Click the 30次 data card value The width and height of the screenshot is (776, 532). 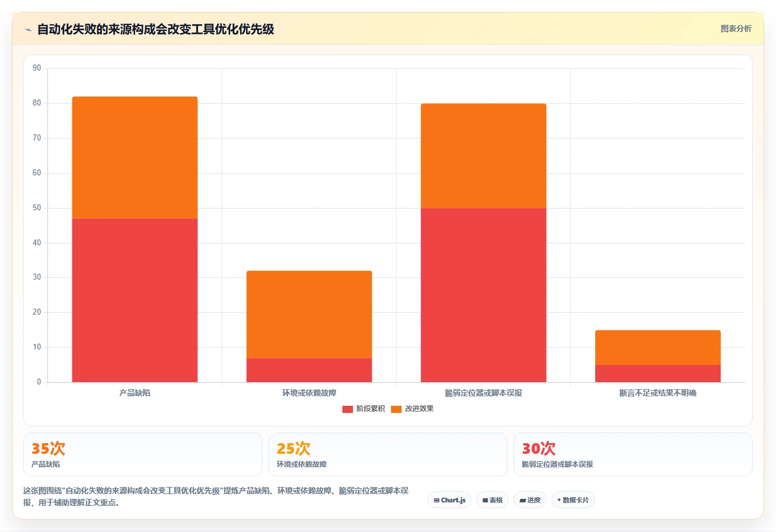[x=539, y=448]
